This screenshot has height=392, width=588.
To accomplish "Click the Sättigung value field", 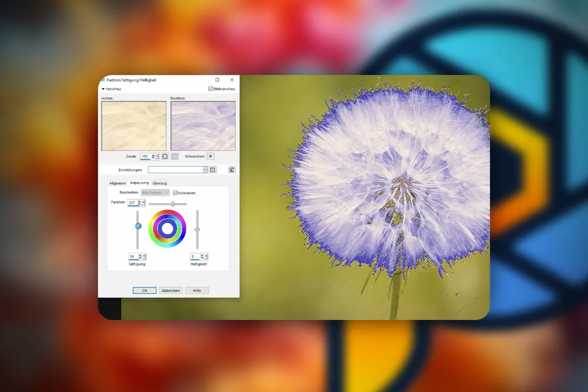I will pyautogui.click(x=133, y=256).
